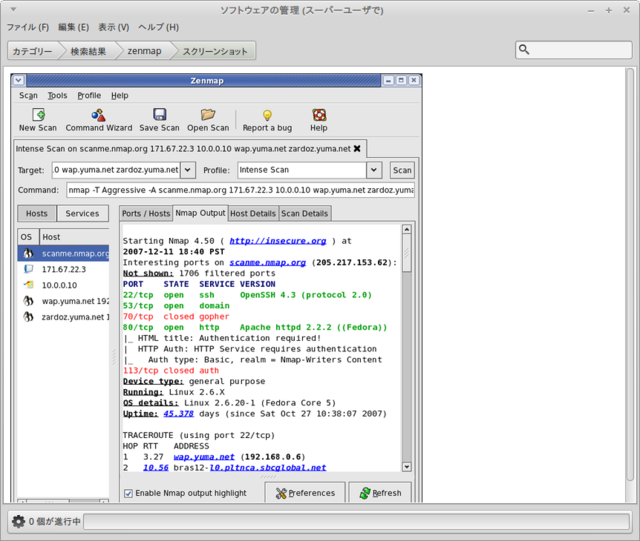Click the Open Scan folder icon
This screenshot has height=541, width=640.
(x=208, y=115)
